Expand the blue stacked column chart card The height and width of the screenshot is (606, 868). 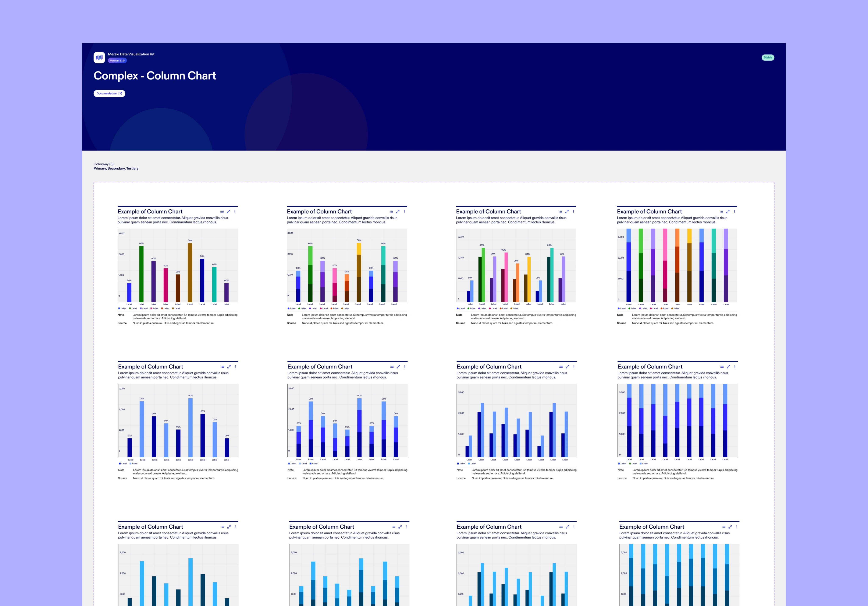(398, 367)
